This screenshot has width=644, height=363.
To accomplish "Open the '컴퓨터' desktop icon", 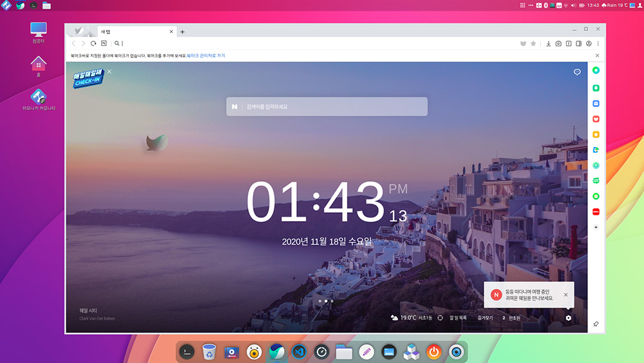I will point(38,32).
